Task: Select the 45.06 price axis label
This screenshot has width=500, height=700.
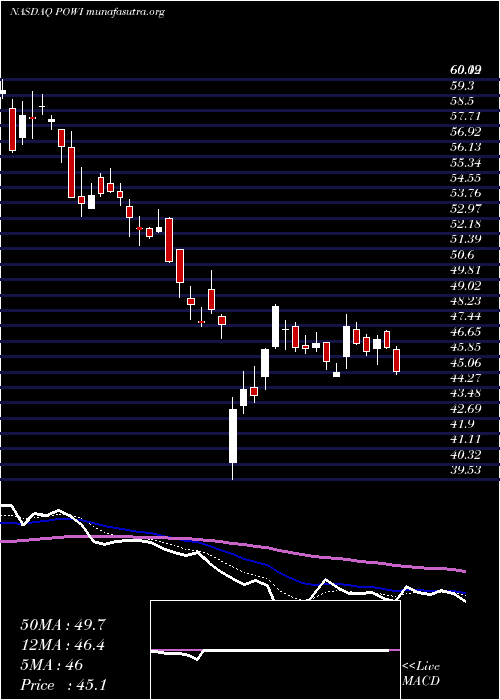Action: pos(465,362)
